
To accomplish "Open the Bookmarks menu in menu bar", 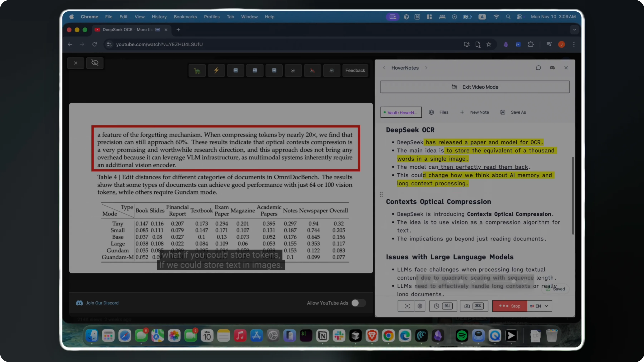I will click(x=185, y=17).
